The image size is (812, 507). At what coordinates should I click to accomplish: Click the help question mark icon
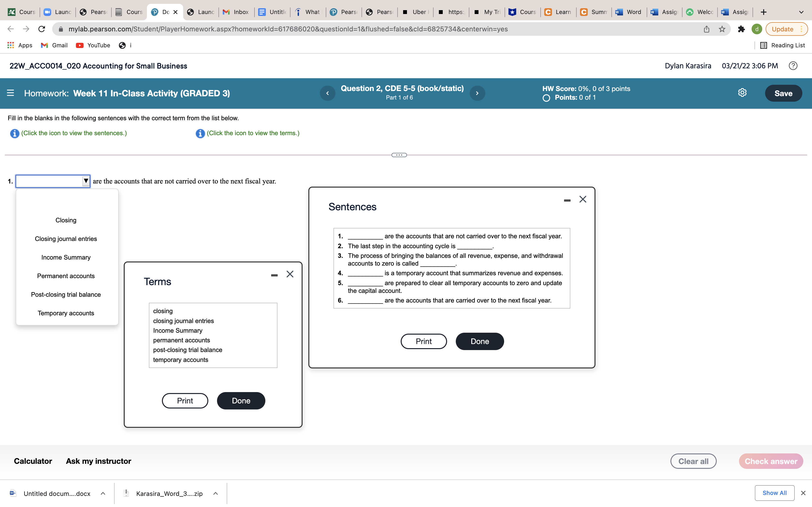point(793,66)
